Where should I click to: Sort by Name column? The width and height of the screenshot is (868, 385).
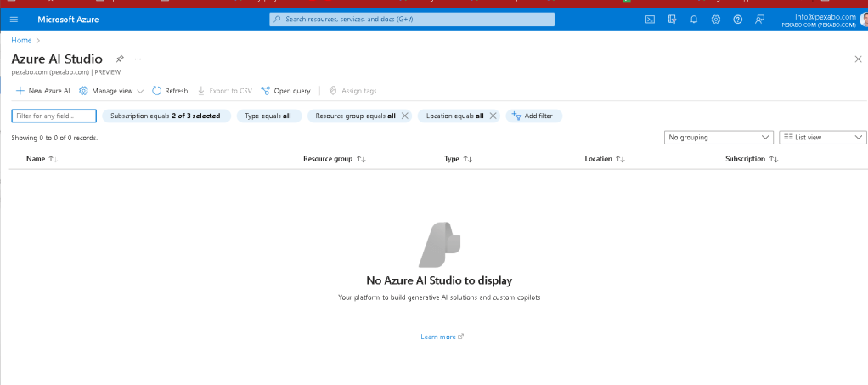(42, 159)
